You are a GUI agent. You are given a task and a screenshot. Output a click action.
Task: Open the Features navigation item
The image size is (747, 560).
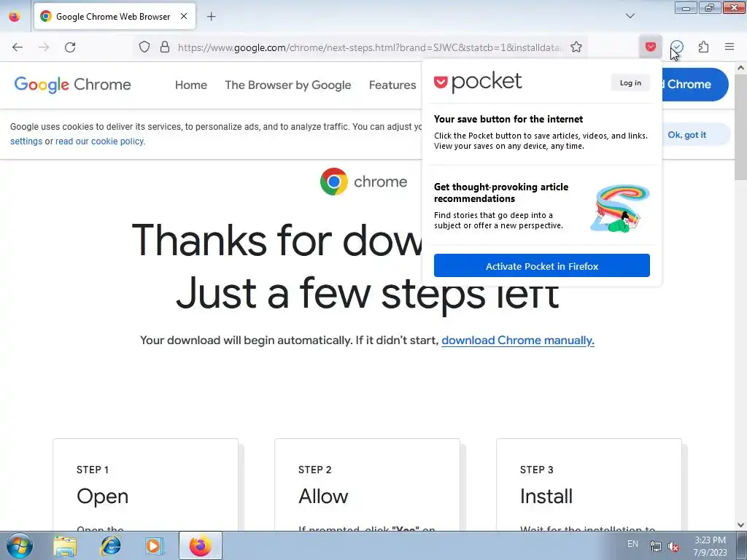click(392, 85)
